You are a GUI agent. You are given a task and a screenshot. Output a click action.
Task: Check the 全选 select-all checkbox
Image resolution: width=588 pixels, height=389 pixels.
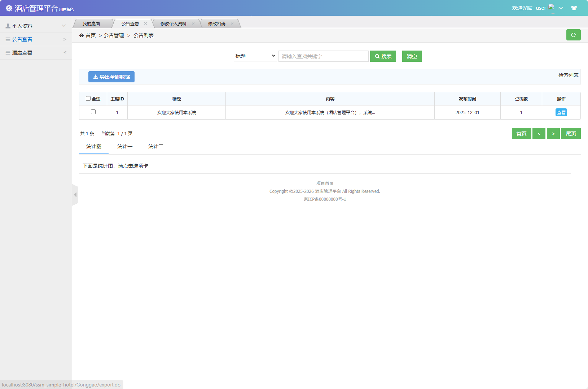pos(88,98)
